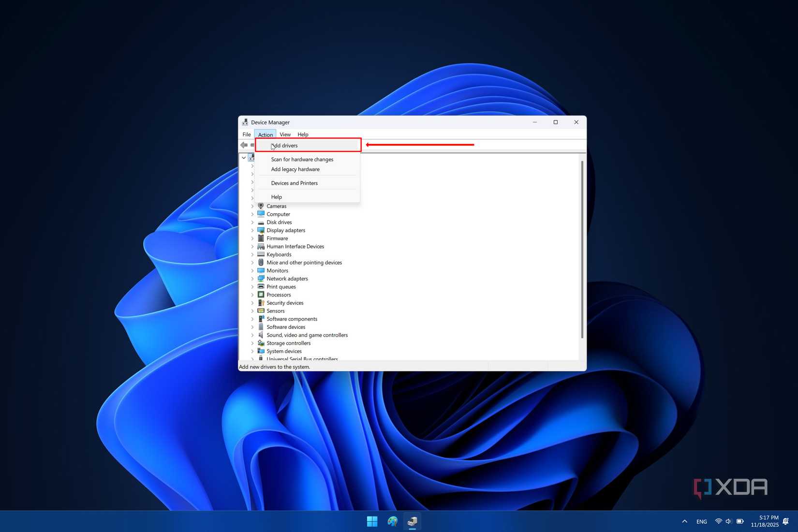This screenshot has width=798, height=532.
Task: Expand the Processors category
Action: (252, 295)
